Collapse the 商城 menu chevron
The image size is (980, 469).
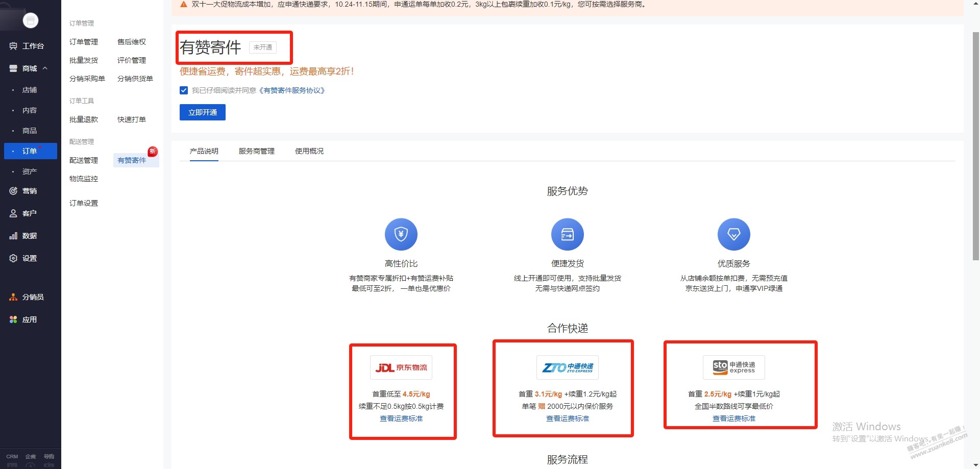coord(45,68)
